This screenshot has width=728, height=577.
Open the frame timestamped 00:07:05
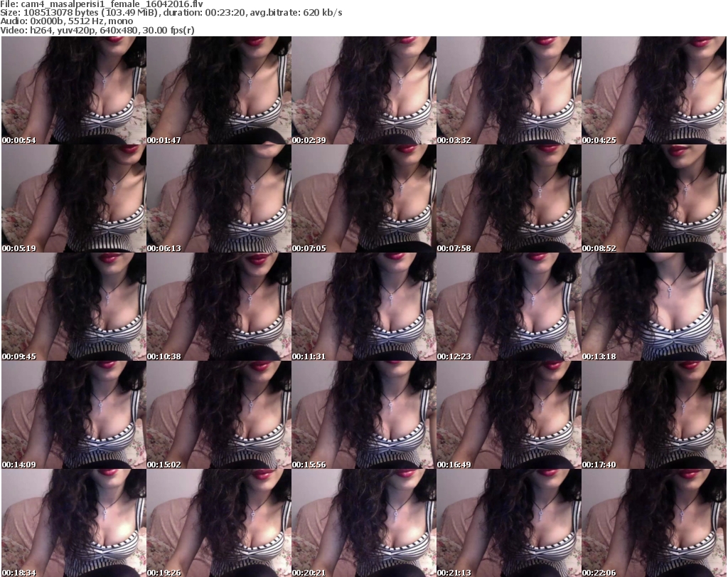coord(364,198)
